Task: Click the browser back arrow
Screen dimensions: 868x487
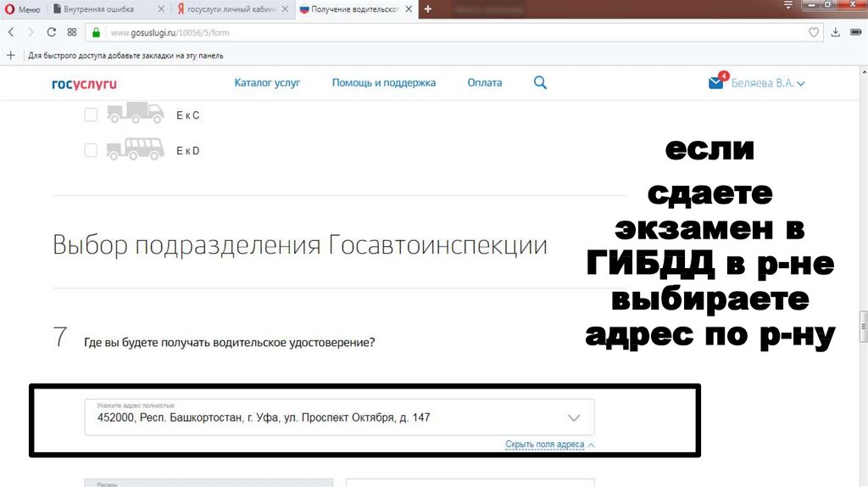Action: (x=11, y=32)
